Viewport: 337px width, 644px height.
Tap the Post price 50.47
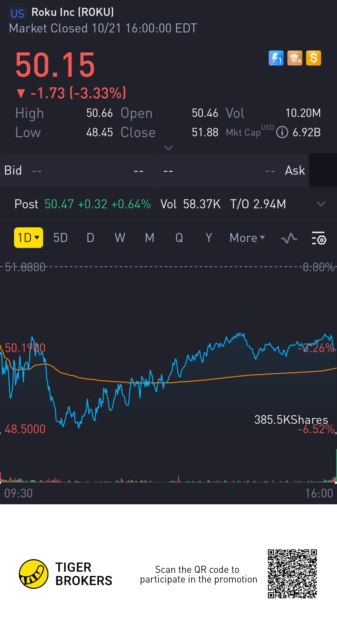tap(59, 204)
